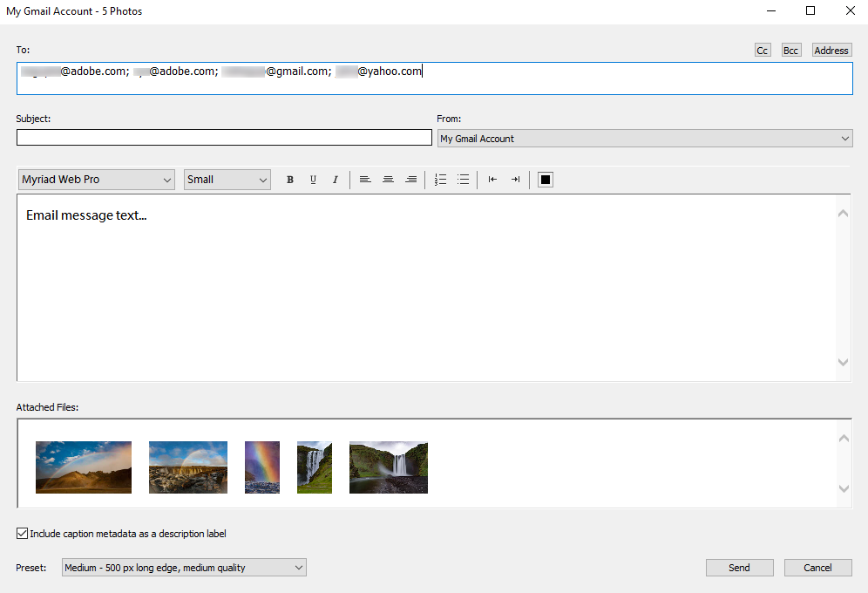Image resolution: width=868 pixels, height=593 pixels.
Task: Apply bold formatting to message text
Action: coord(290,180)
